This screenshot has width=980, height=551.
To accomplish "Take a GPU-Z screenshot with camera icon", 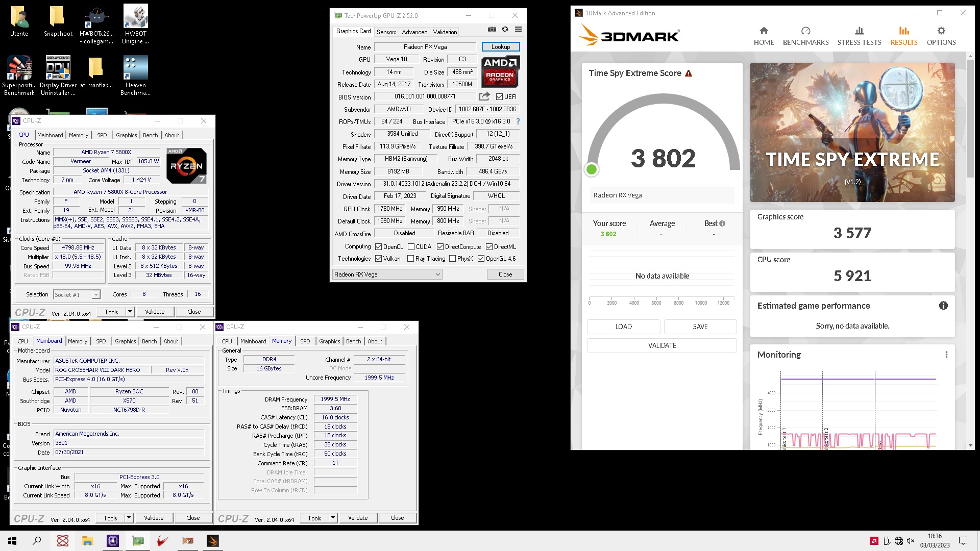I will point(492,30).
